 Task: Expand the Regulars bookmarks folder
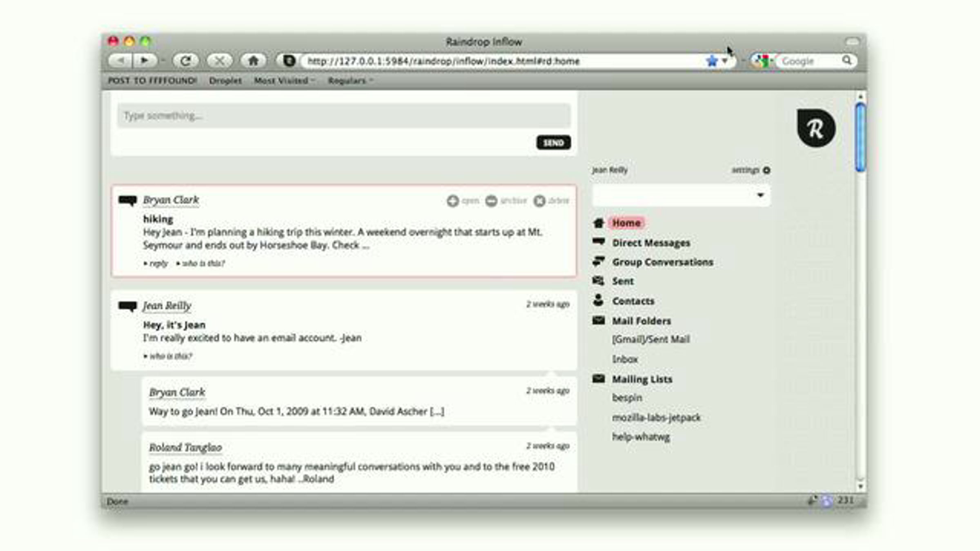tap(350, 80)
